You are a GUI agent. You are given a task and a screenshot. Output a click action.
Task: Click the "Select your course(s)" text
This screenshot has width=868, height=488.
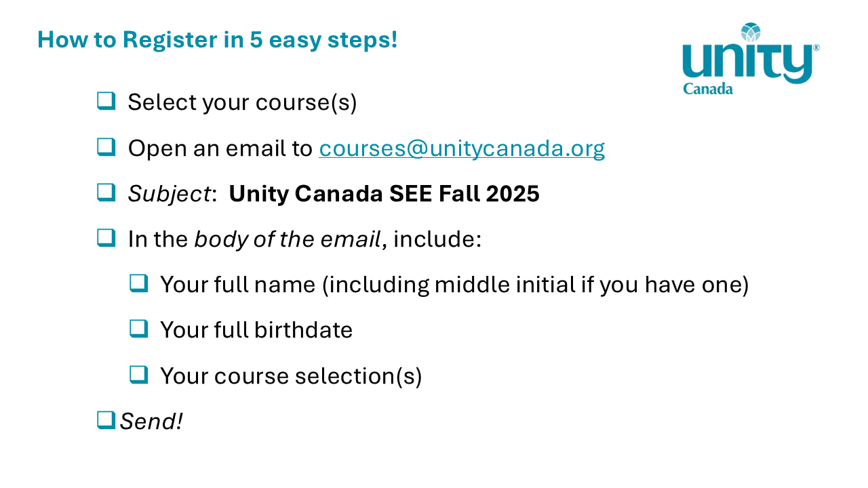pyautogui.click(x=242, y=102)
